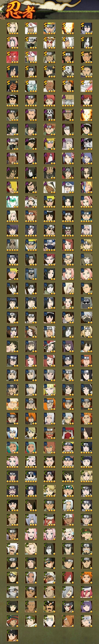Select the orange spiral-masked Tobi S-rank portrait

click(13, 86)
